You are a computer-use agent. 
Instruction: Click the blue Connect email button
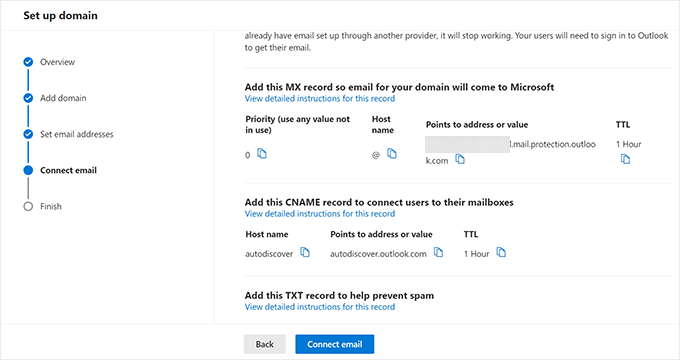click(335, 344)
